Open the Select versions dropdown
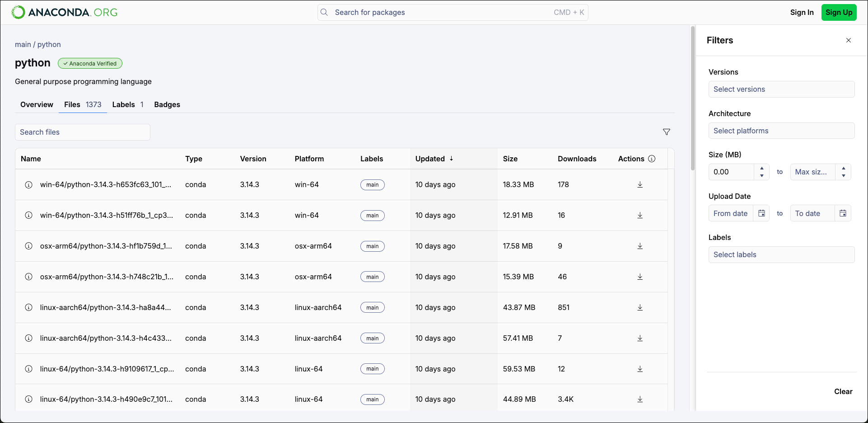The height and width of the screenshot is (423, 868). click(781, 89)
